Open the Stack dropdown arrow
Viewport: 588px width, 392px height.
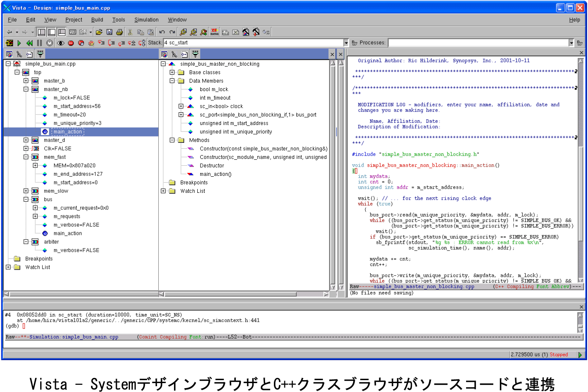click(x=346, y=43)
